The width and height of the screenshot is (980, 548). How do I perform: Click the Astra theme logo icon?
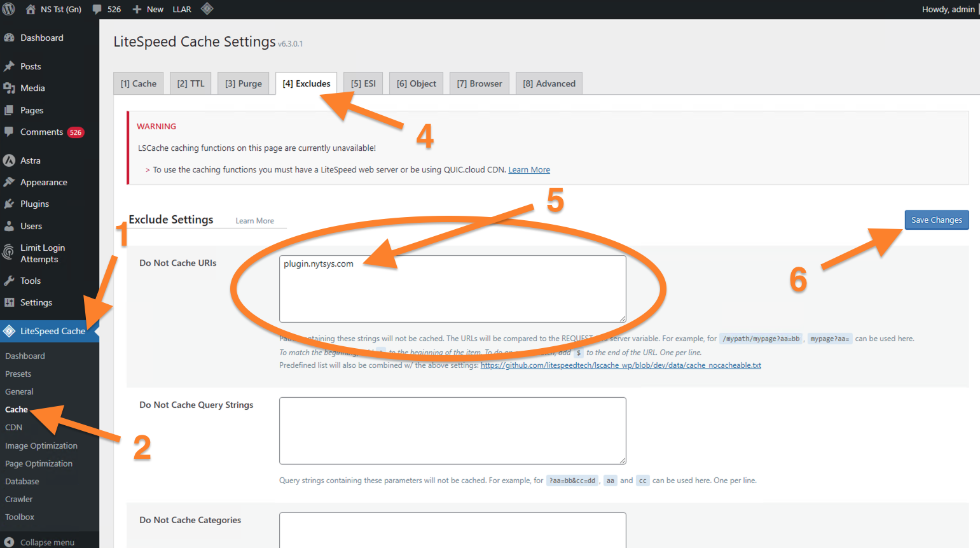coord(9,160)
